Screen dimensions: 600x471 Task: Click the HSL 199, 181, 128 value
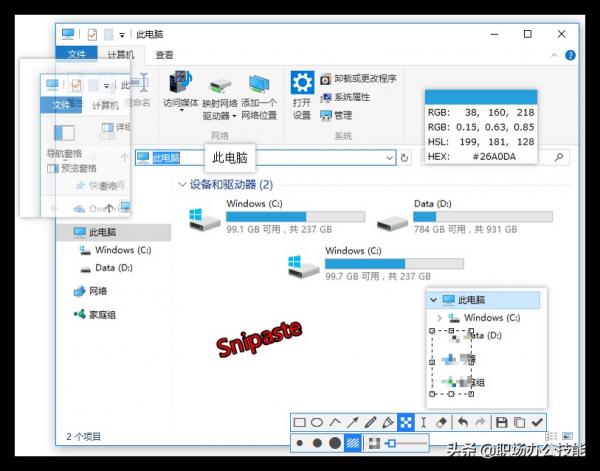[x=497, y=142]
